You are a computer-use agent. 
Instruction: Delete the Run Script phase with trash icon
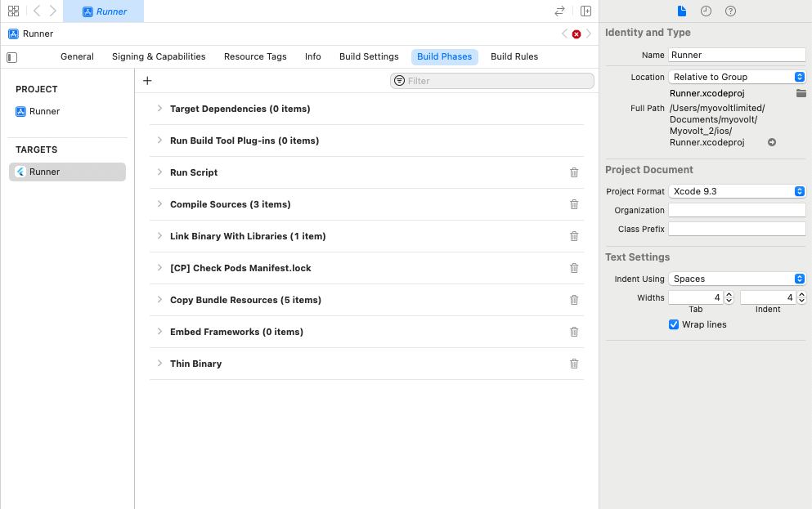[x=574, y=172]
